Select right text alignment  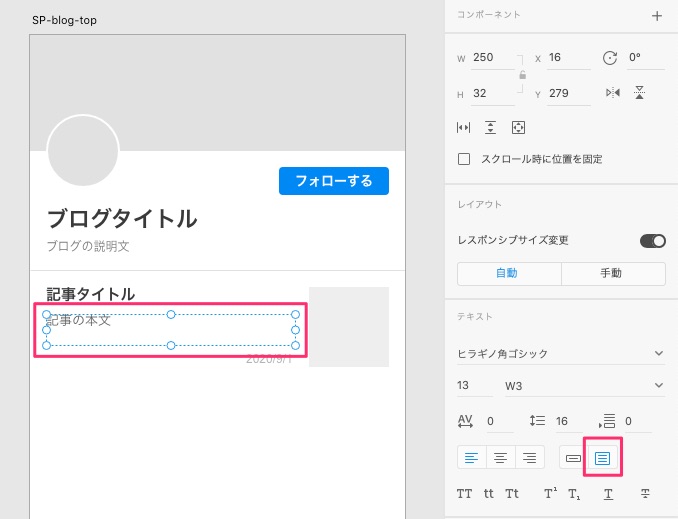529,458
